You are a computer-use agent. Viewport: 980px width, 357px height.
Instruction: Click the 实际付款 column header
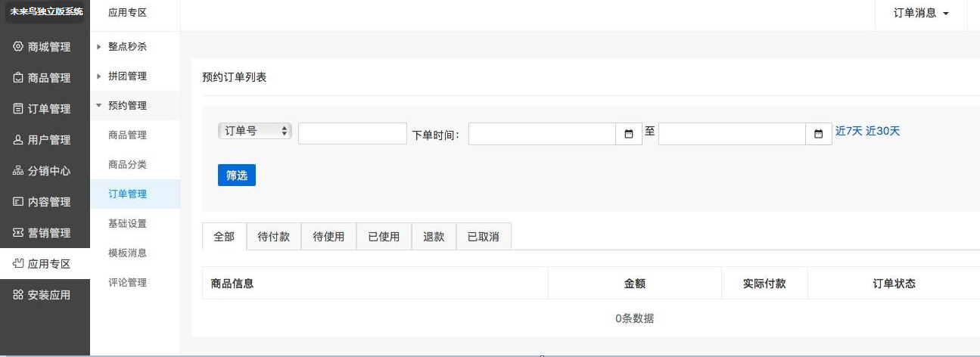click(x=764, y=284)
